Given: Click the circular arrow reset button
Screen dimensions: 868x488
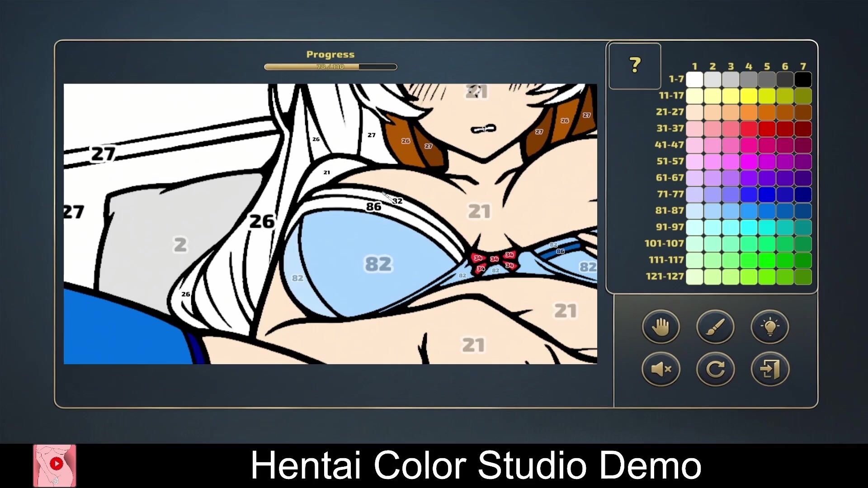Looking at the screenshot, I should [715, 369].
